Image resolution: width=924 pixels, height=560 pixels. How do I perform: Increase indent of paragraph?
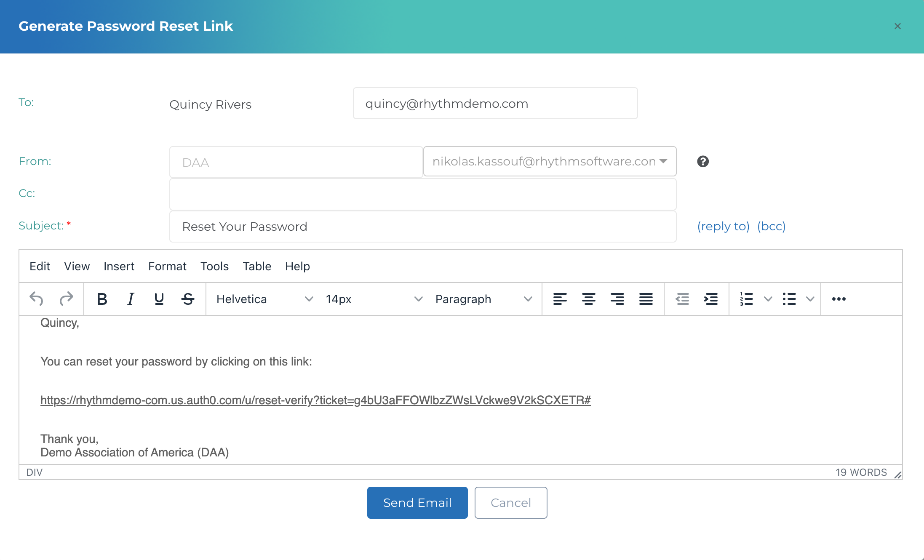[x=711, y=299]
